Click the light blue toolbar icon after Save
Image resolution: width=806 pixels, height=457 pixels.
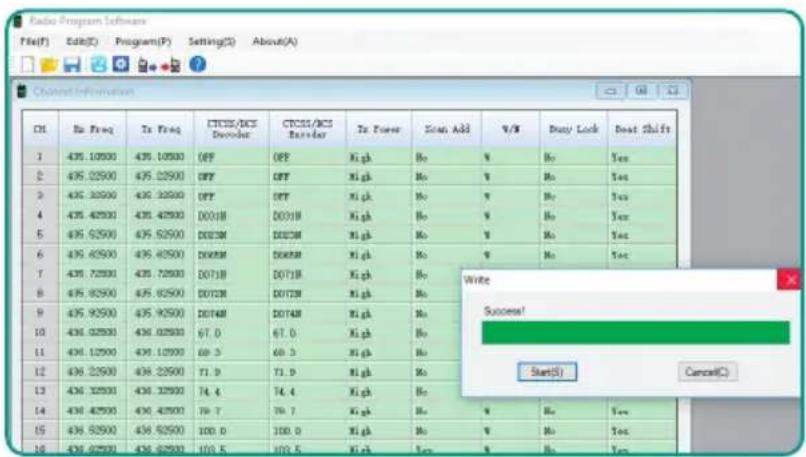click(x=99, y=64)
